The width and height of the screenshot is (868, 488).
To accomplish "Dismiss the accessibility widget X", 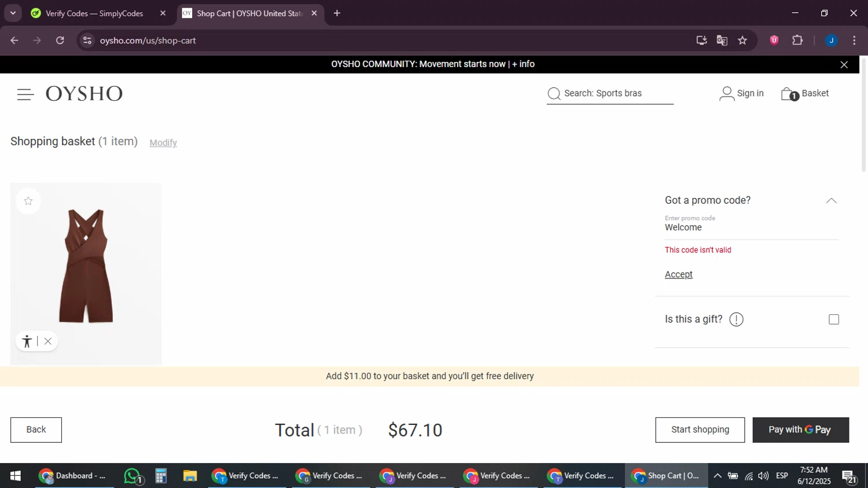I will point(48,342).
